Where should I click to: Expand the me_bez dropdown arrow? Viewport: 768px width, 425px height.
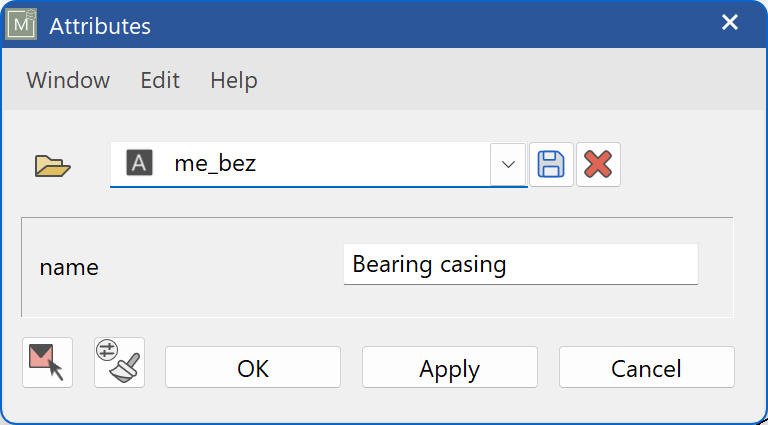click(508, 164)
